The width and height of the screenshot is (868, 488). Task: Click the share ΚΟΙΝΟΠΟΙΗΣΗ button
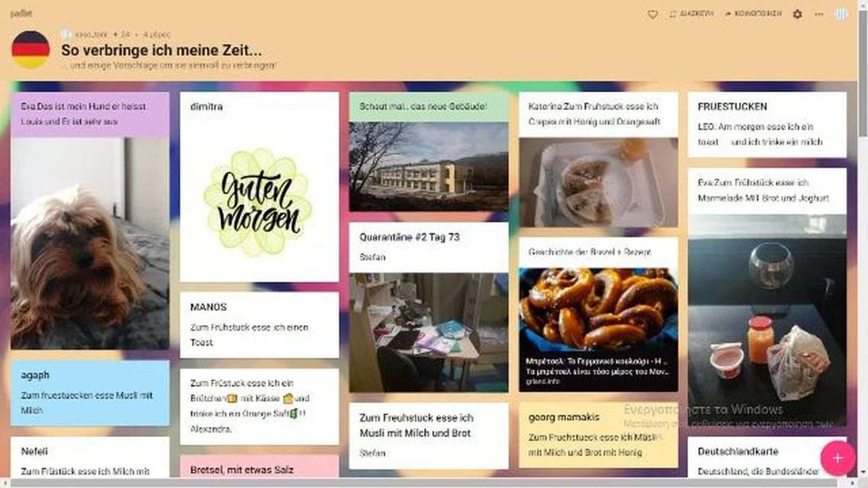753,13
